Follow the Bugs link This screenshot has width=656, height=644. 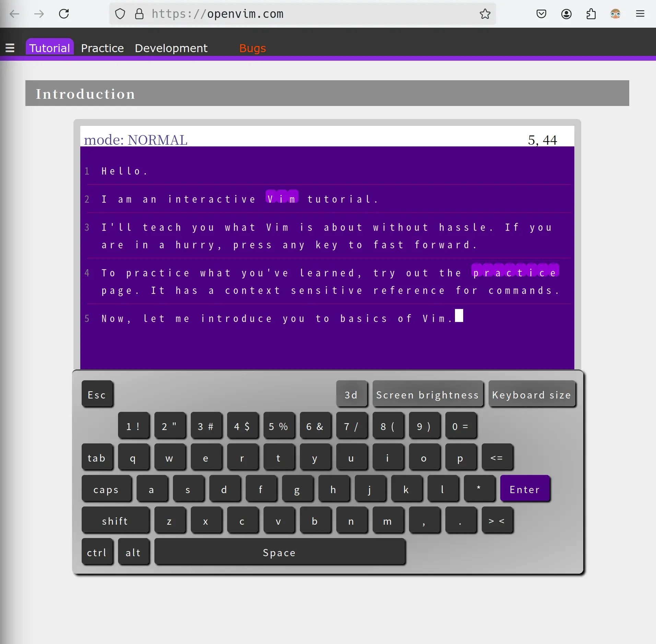[253, 48]
